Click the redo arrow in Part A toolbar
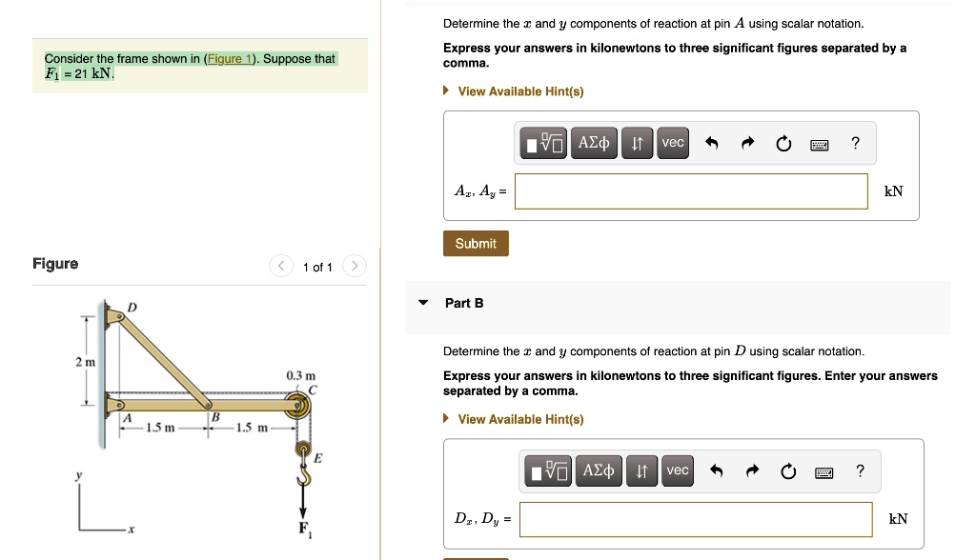The width and height of the screenshot is (976, 560). (748, 142)
